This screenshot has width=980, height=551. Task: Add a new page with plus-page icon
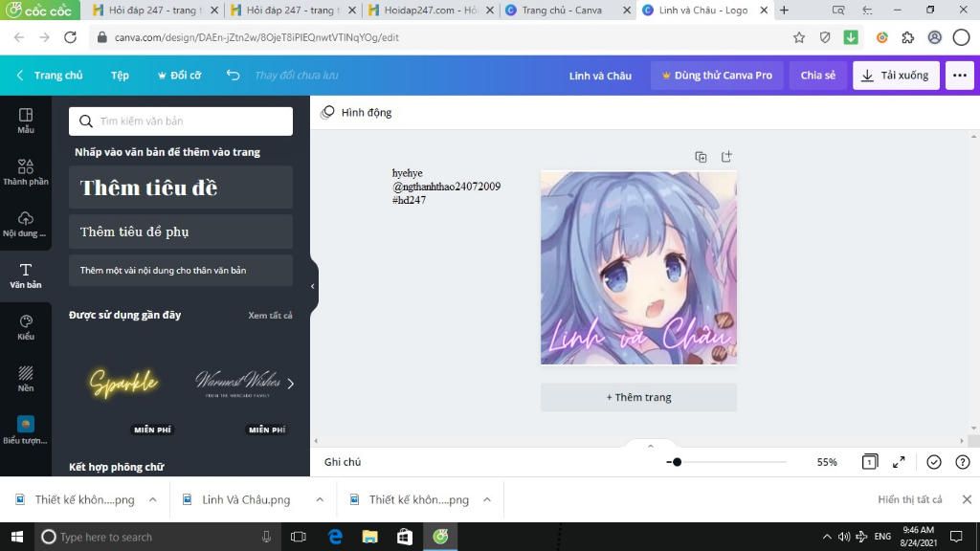coord(726,157)
